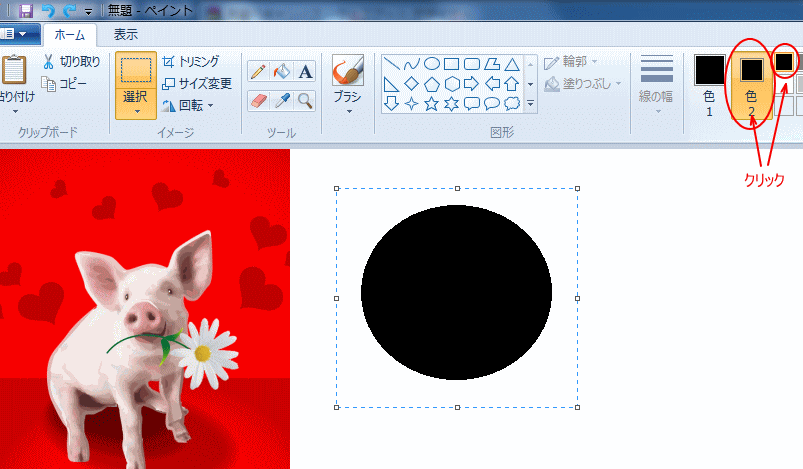Screen dimensions: 803x469
Task: Select the Eraser tool
Action: pos(258,101)
